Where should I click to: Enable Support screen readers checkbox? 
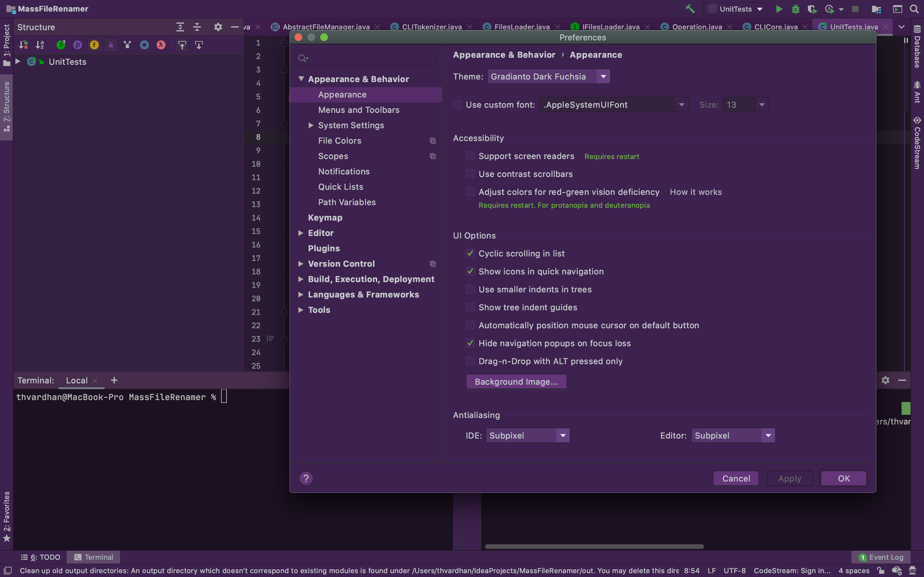pyautogui.click(x=470, y=156)
